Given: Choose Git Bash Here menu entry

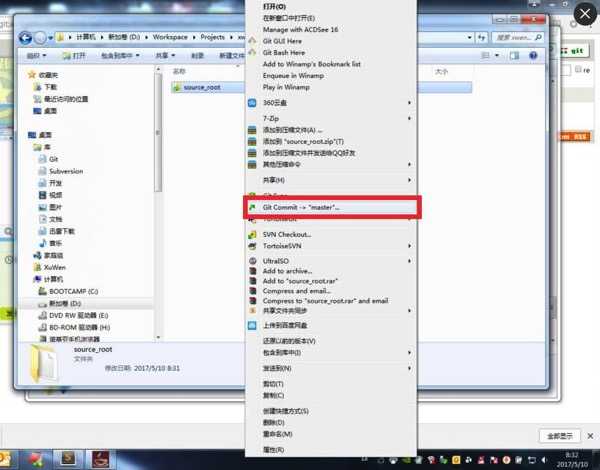Looking at the screenshot, I should click(284, 52).
